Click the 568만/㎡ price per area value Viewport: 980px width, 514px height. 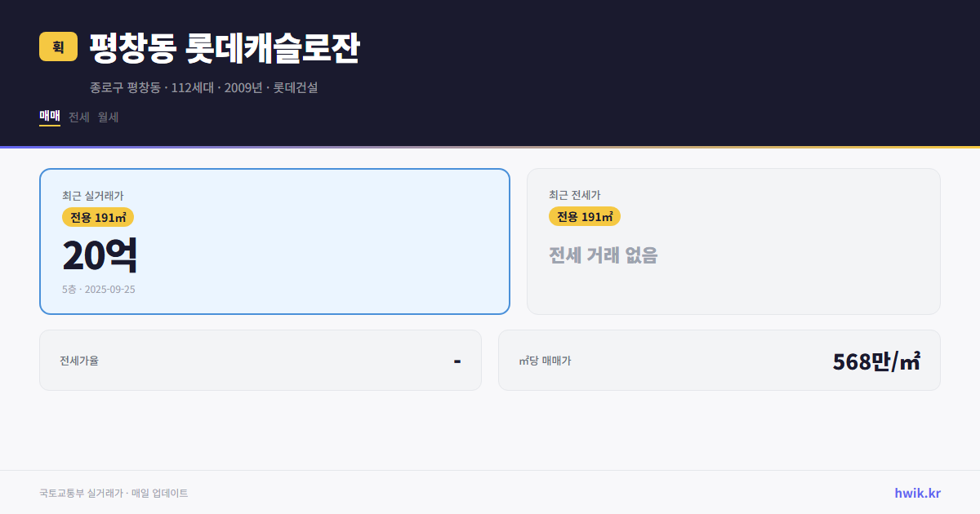(x=875, y=360)
